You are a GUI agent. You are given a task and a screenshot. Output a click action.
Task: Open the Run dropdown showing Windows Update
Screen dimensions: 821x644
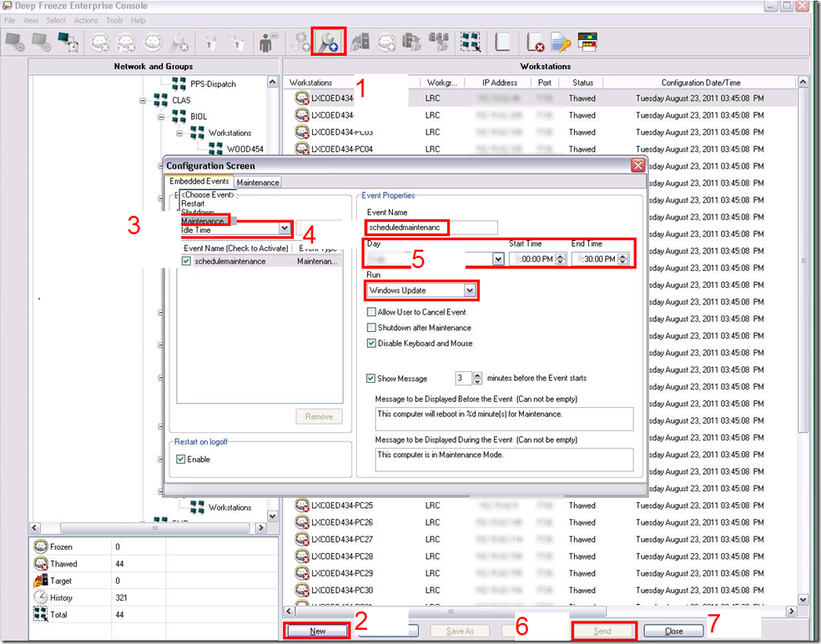click(x=470, y=290)
